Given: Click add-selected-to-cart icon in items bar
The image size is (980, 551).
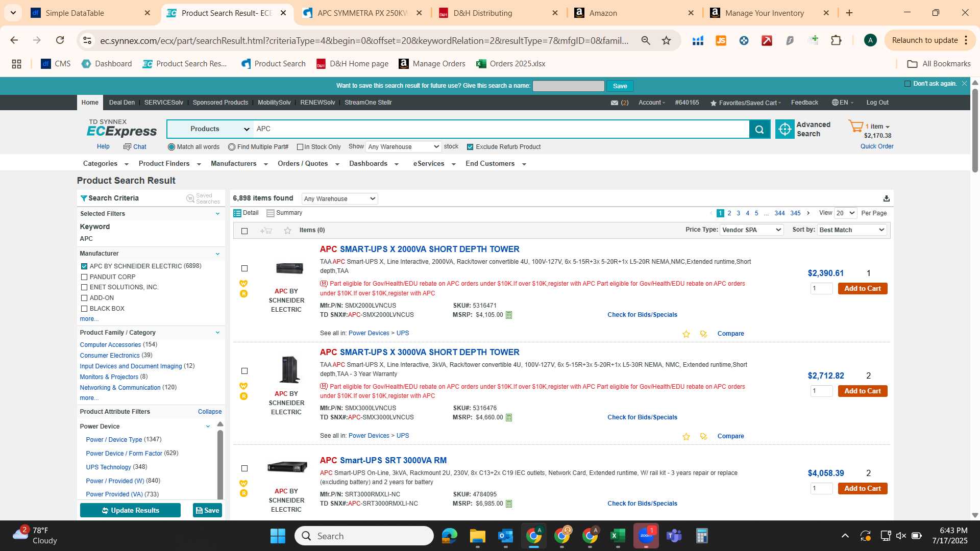Looking at the screenshot, I should coord(265,231).
